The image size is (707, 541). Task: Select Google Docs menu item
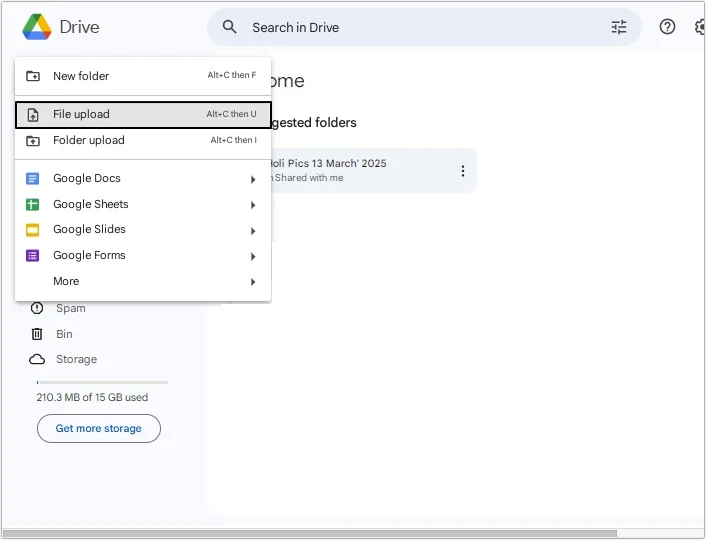tap(143, 179)
